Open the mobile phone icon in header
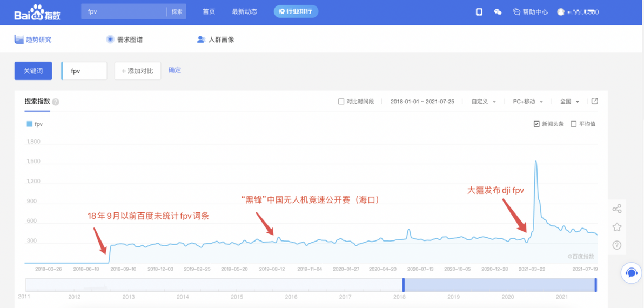 (479, 12)
